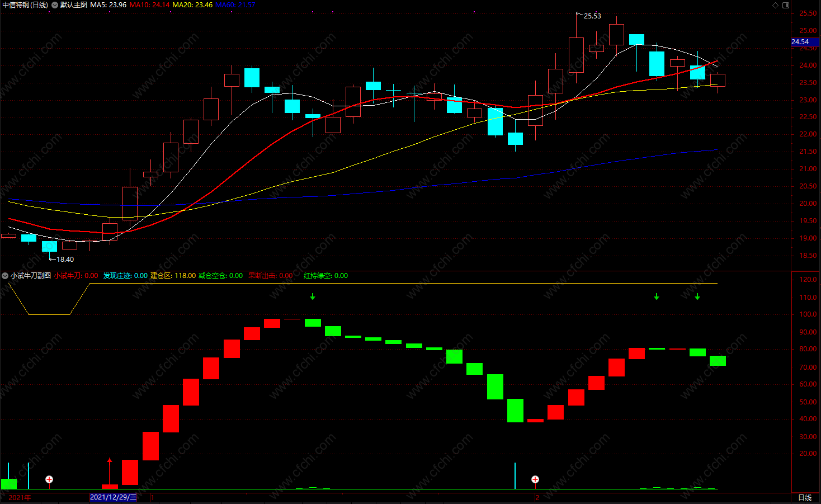Click the 2021/12/29/三 date marker
The width and height of the screenshot is (821, 504).
113,497
